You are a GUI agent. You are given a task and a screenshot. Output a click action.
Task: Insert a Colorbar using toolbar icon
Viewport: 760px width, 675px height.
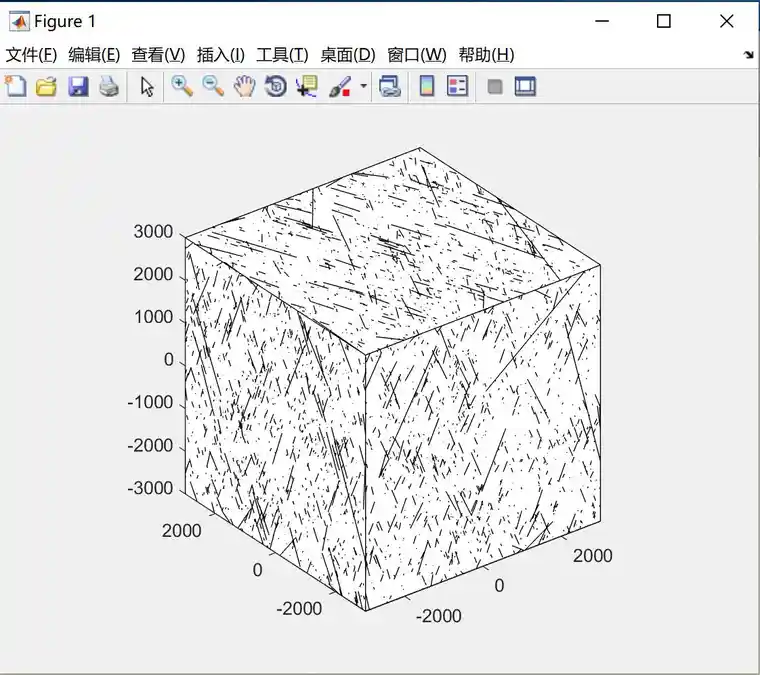(x=427, y=87)
